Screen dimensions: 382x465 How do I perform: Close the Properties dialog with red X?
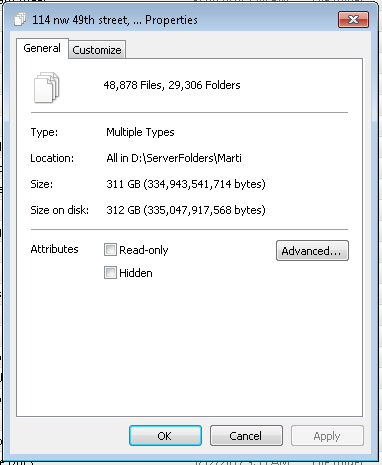click(x=353, y=20)
